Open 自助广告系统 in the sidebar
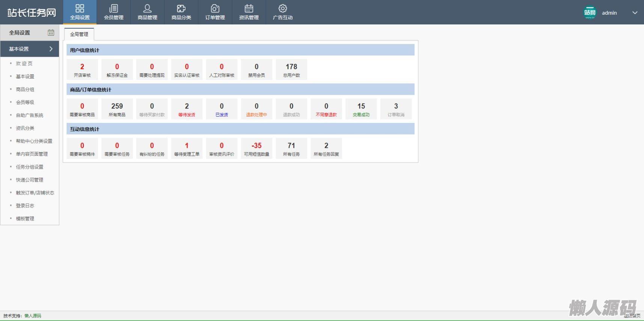This screenshot has width=644, height=321. 29,115
